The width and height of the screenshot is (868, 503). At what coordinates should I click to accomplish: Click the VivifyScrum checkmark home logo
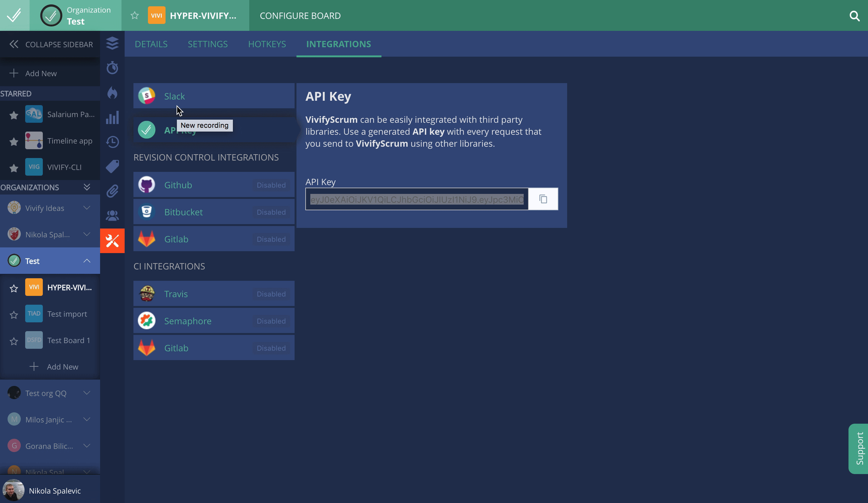coord(14,15)
